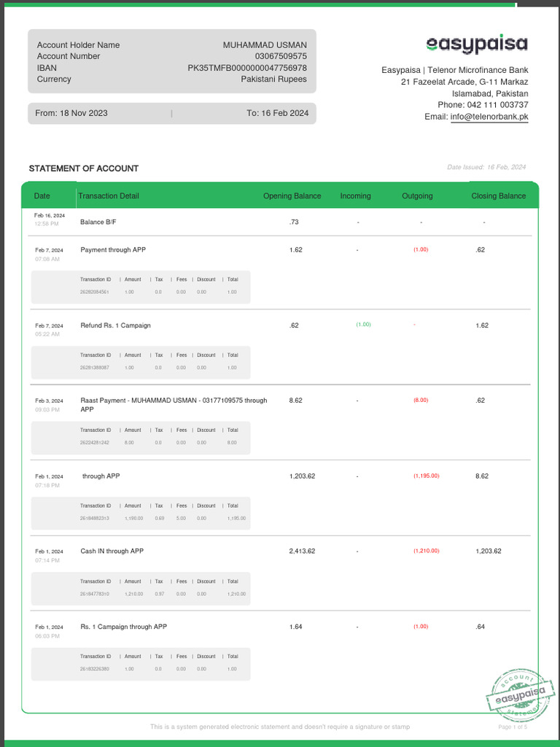This screenshot has height=747, width=560.
Task: Select the Rs. 1 Campaign through APP entry
Action: point(123,627)
